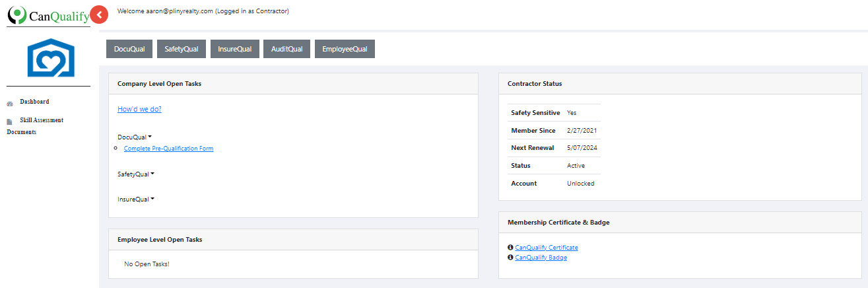Open the DocuQual tab button
Image resolution: width=868 pixels, height=288 pixels.
coord(129,49)
